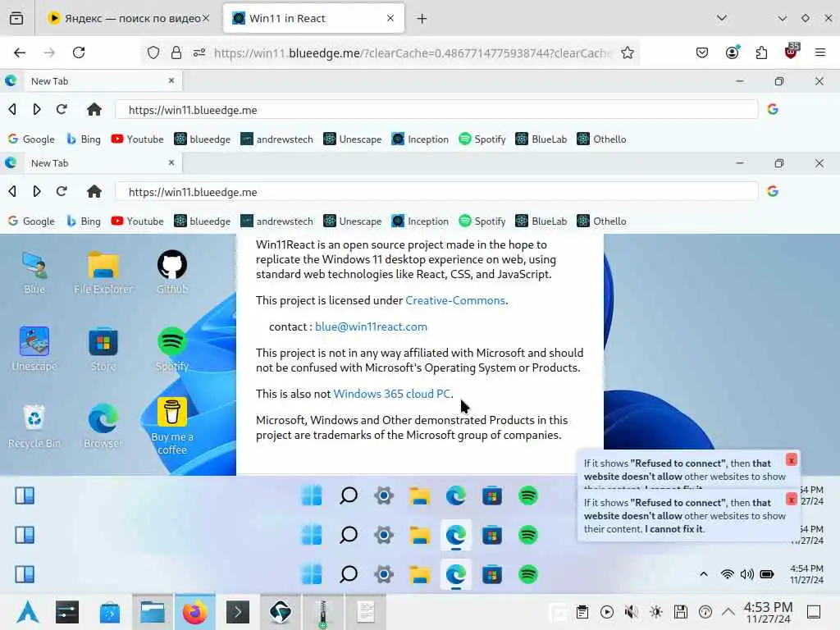Screen dimensions: 840x630
Task: Reload the Firefox page
Action: pyautogui.click(x=79, y=52)
